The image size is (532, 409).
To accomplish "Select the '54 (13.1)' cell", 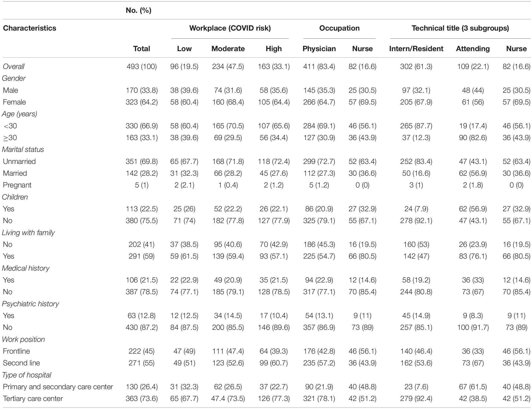I will pos(319,316).
